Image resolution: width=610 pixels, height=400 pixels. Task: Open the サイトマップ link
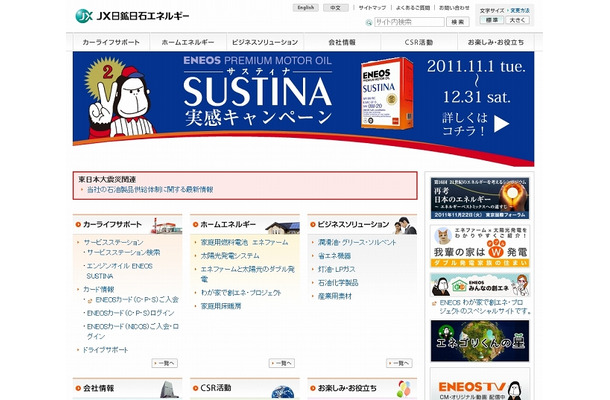(x=372, y=8)
